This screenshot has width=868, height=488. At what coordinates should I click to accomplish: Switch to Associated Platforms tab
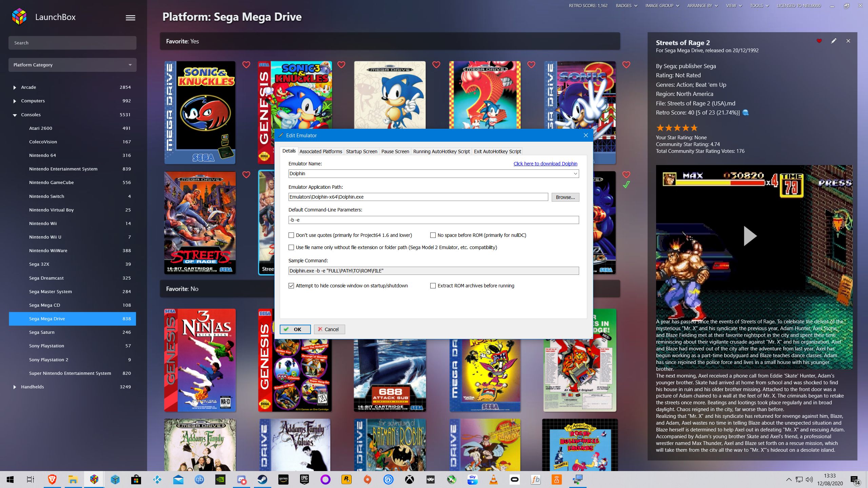(321, 151)
